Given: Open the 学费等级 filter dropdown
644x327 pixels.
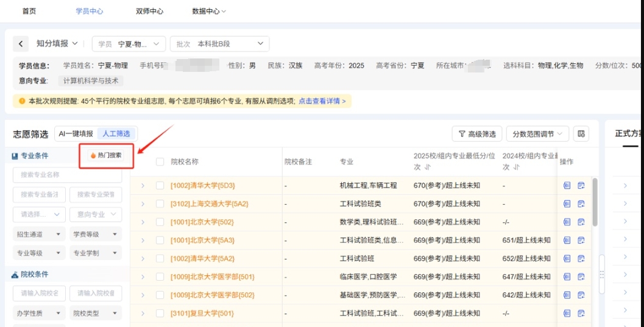Looking at the screenshot, I should coord(96,234).
